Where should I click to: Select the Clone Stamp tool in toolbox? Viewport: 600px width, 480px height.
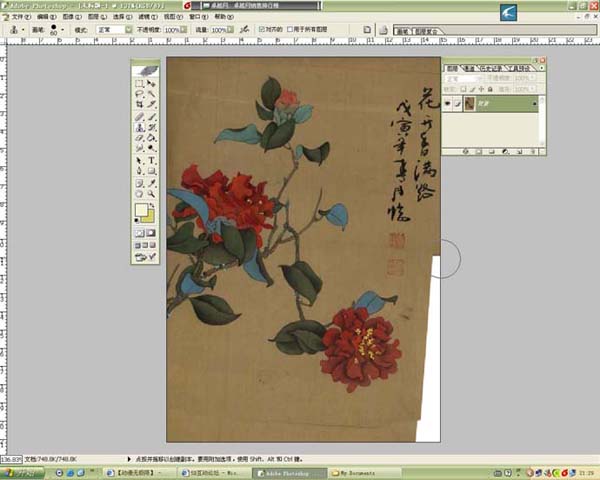[139, 127]
